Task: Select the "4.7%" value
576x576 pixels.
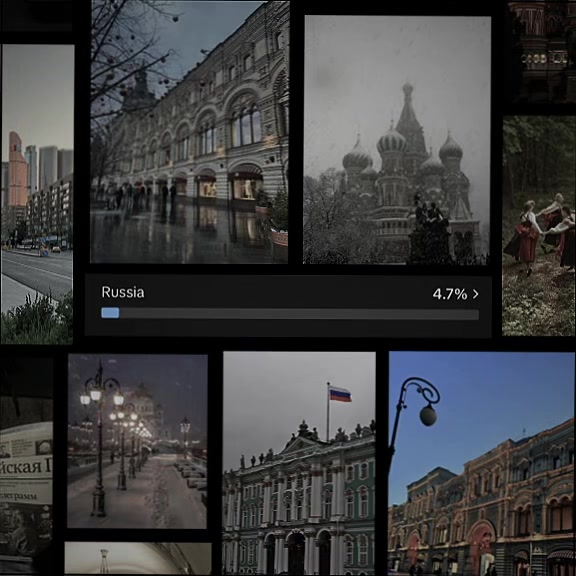Action: coord(450,294)
